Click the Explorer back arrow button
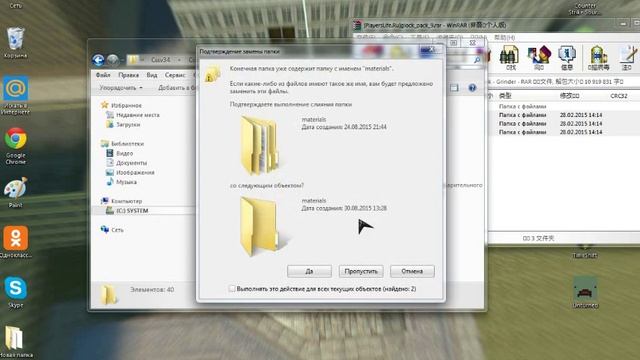The height and width of the screenshot is (360, 640). (x=98, y=60)
